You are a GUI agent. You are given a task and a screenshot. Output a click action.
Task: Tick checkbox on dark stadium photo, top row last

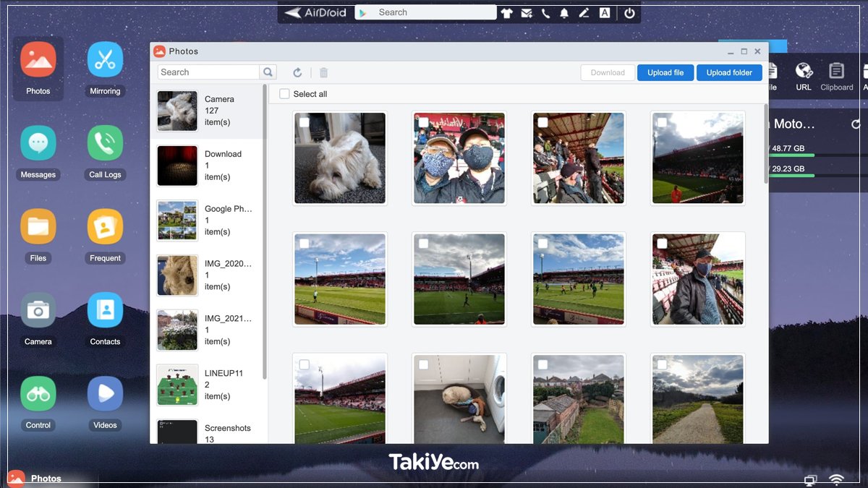point(663,123)
